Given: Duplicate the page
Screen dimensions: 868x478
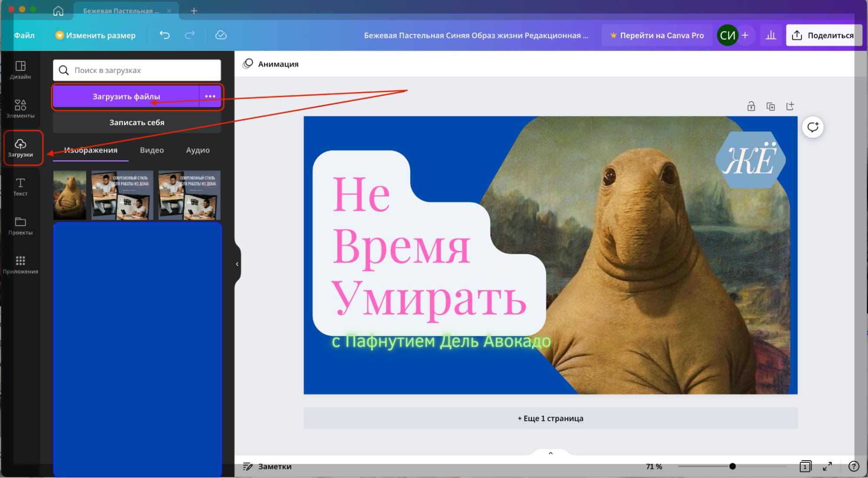Looking at the screenshot, I should (x=771, y=106).
